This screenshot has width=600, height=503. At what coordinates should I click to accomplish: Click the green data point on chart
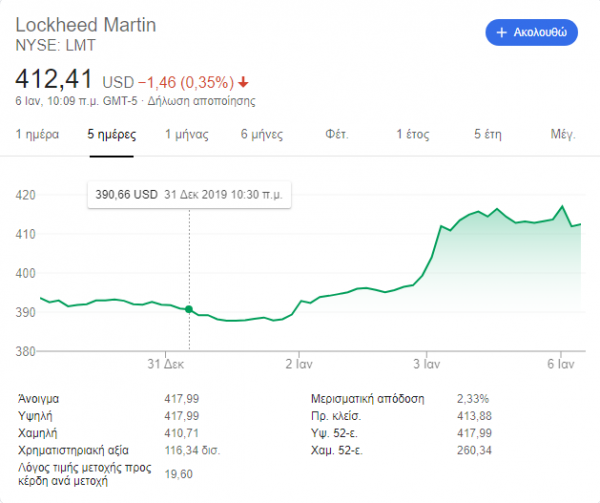pos(189,309)
